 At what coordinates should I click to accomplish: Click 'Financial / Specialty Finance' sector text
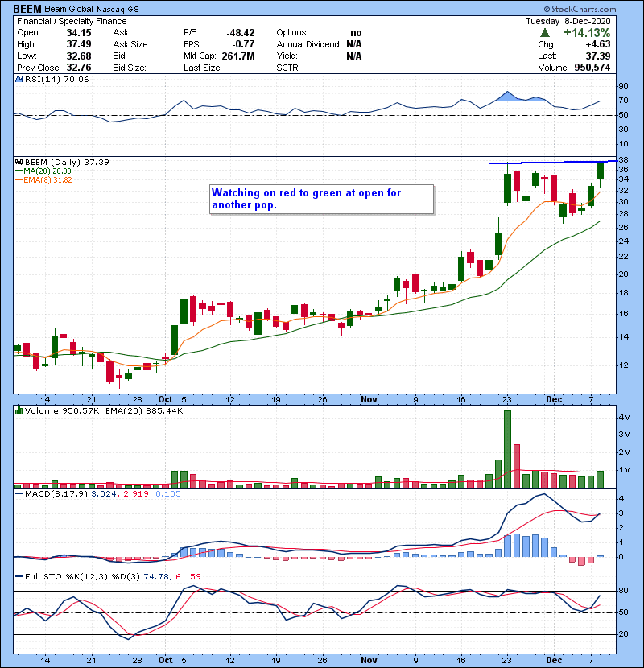72,21
